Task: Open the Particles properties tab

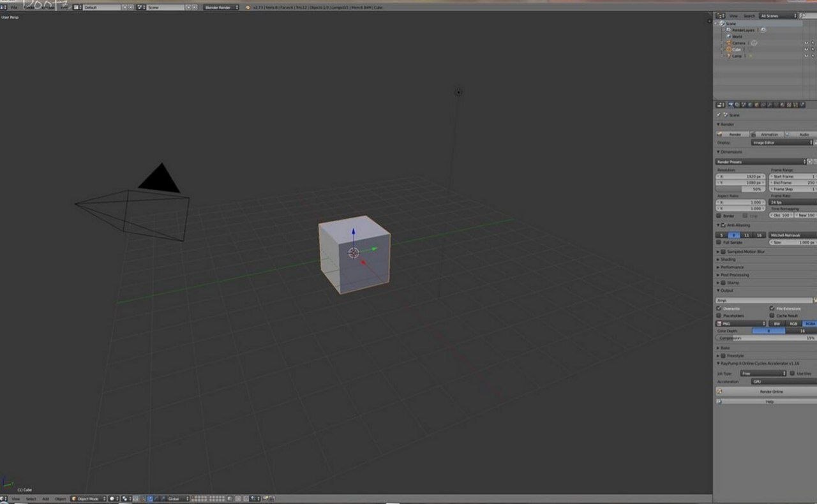Action: click(795, 105)
